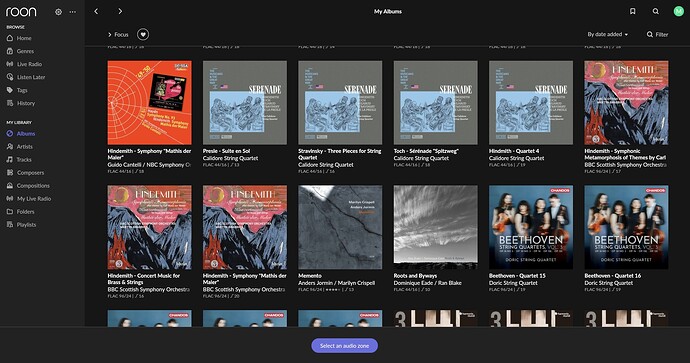Click the Toch - Sérénade "Spitzweg" title
690x363 pixels.
(x=426, y=151)
